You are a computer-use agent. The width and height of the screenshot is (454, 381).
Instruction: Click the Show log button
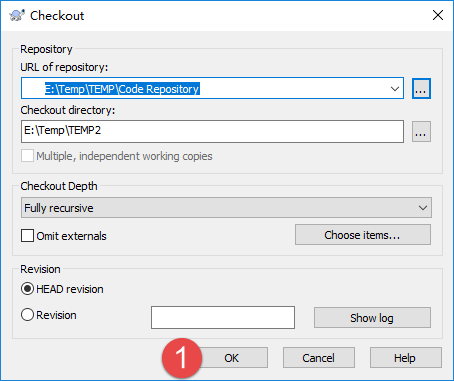click(x=372, y=317)
